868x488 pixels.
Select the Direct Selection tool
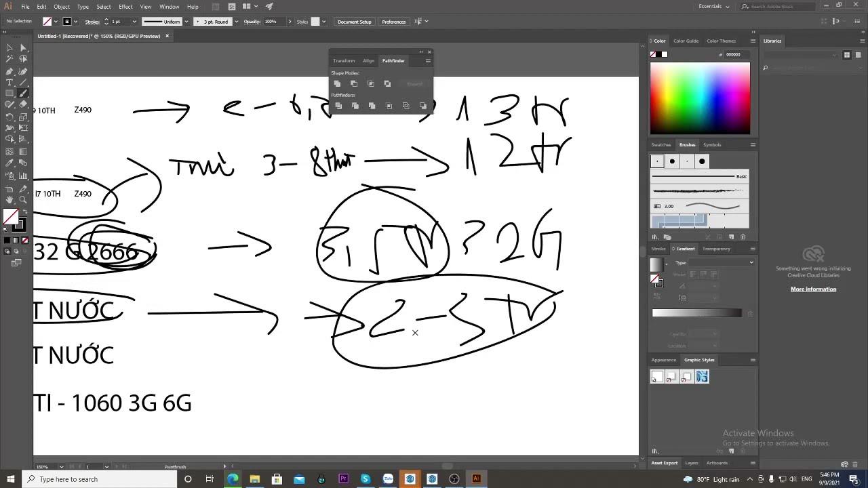(x=23, y=48)
